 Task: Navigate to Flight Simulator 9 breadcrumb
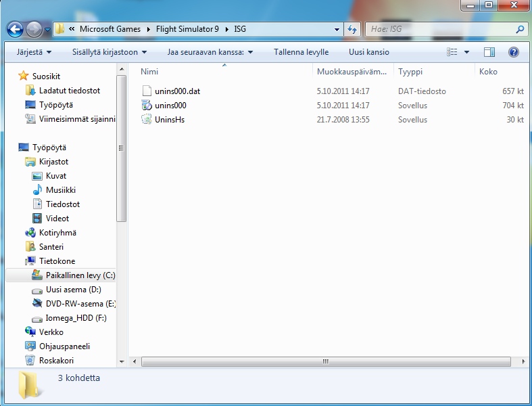[x=187, y=29]
